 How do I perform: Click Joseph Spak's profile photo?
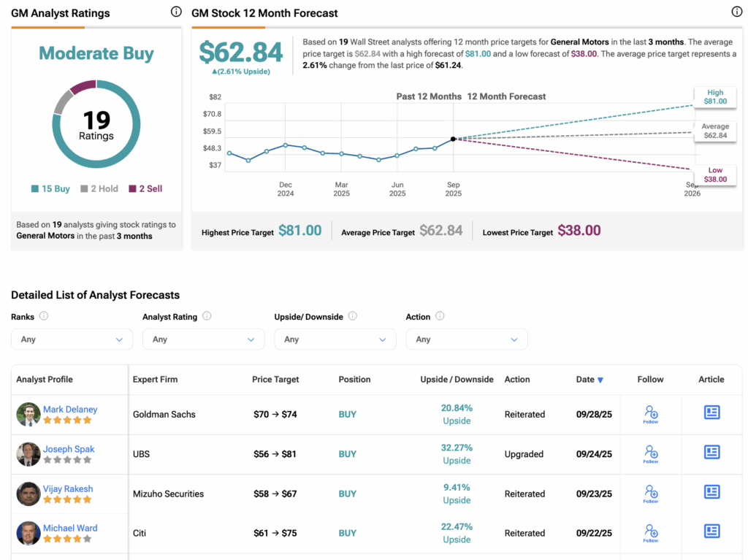pos(28,454)
